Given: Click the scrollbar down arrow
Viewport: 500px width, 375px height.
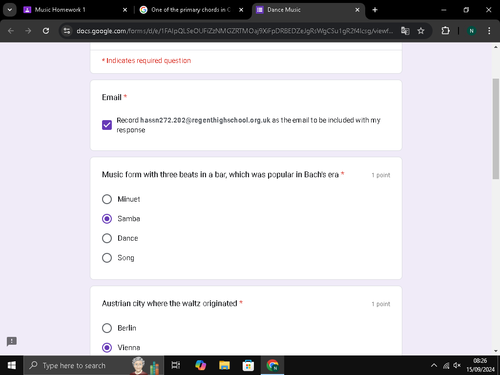Looking at the screenshot, I should pyautogui.click(x=496, y=351).
